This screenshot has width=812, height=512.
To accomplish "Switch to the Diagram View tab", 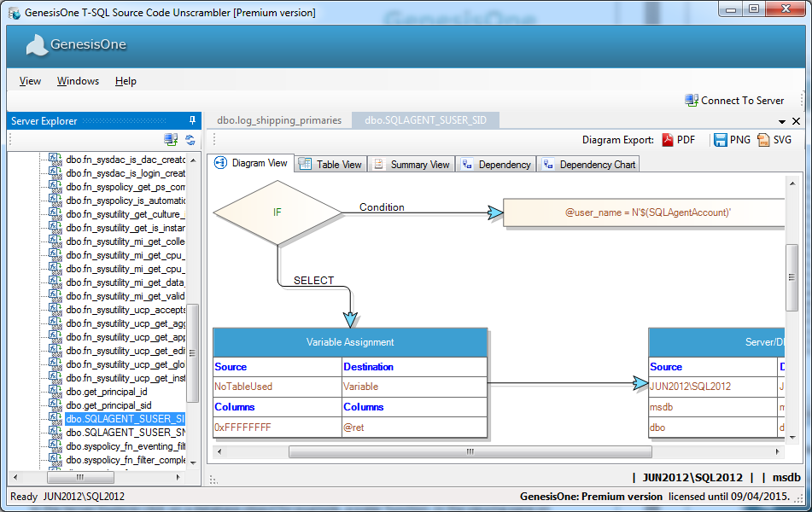I will (251, 163).
